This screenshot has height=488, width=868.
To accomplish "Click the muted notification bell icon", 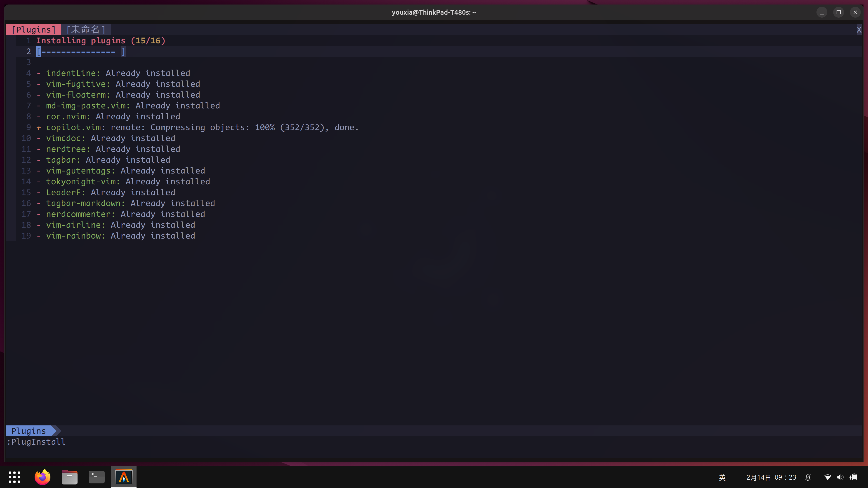I will (808, 477).
